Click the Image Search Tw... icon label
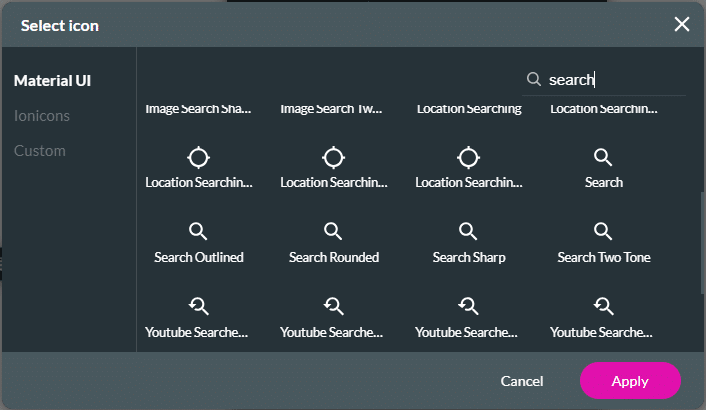 click(x=333, y=108)
